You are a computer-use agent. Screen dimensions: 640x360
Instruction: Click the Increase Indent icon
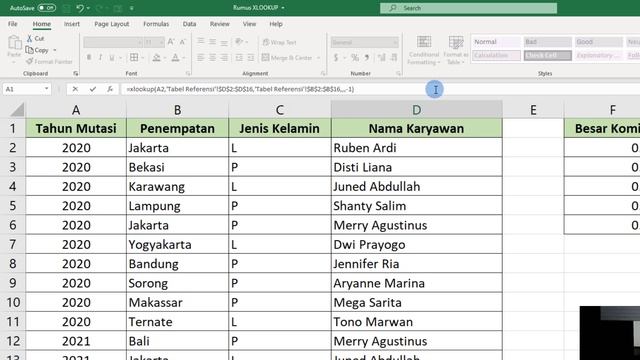[251, 58]
